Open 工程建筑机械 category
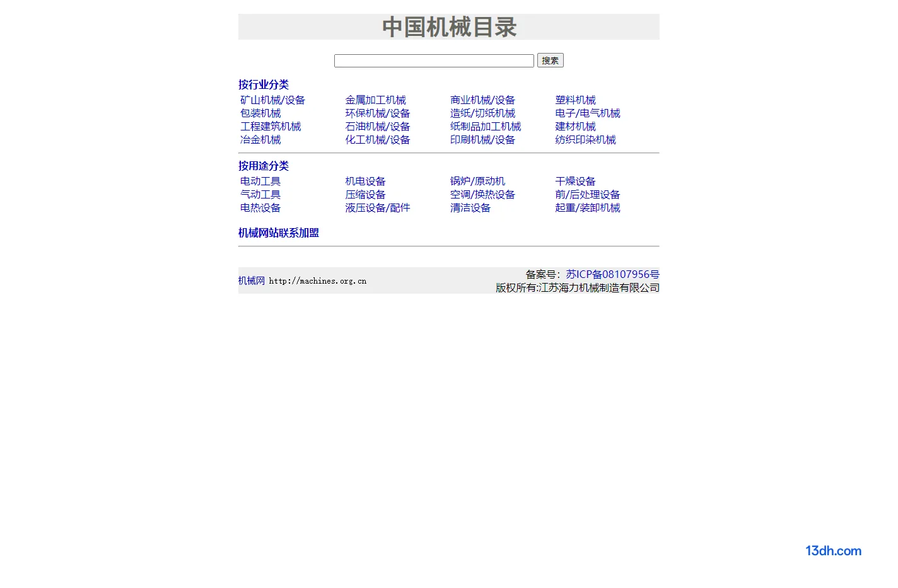 271,127
